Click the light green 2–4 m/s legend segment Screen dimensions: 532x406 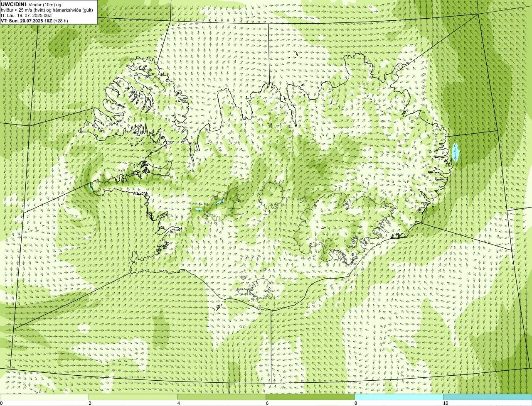(x=133, y=397)
